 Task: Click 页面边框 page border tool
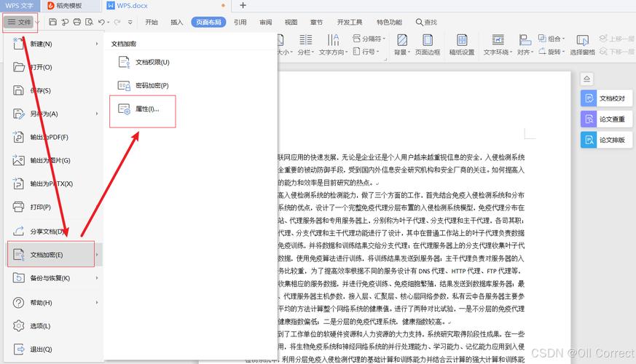(x=427, y=45)
